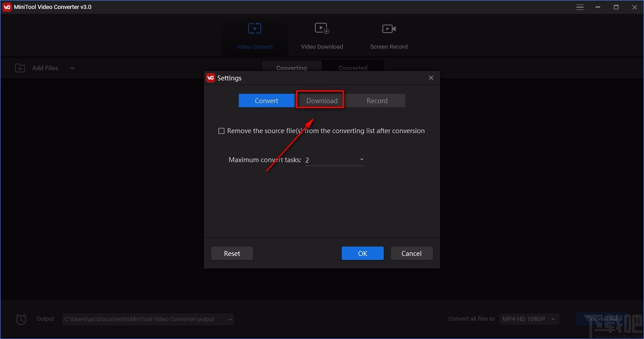Open the hamburger menu
This screenshot has width=644, height=339.
580,7
